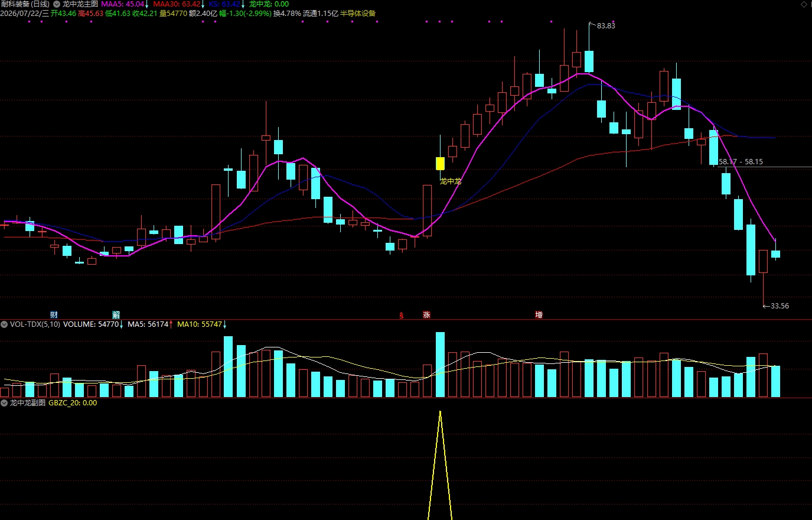Click the arrow next to MAA5 value
812x520 pixels.
pyautogui.click(x=147, y=4)
